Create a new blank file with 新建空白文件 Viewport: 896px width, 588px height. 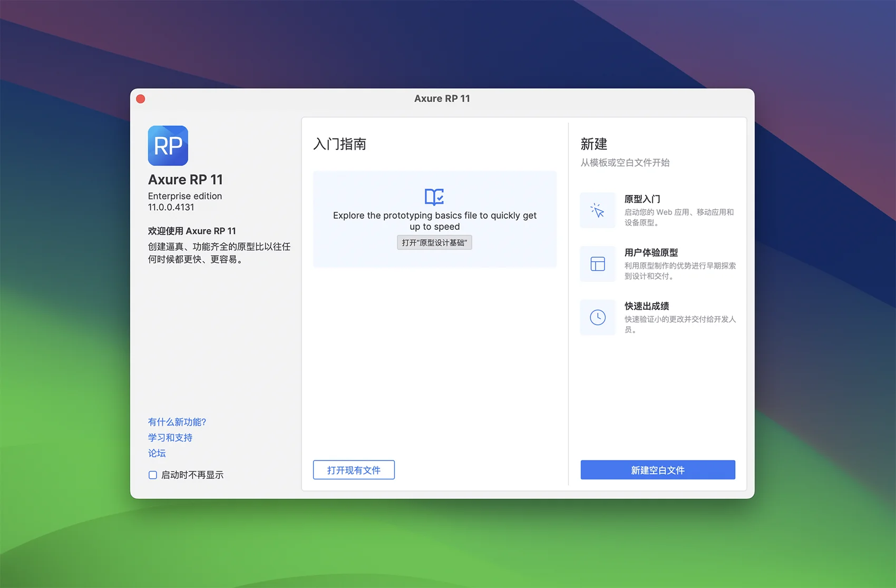tap(658, 470)
